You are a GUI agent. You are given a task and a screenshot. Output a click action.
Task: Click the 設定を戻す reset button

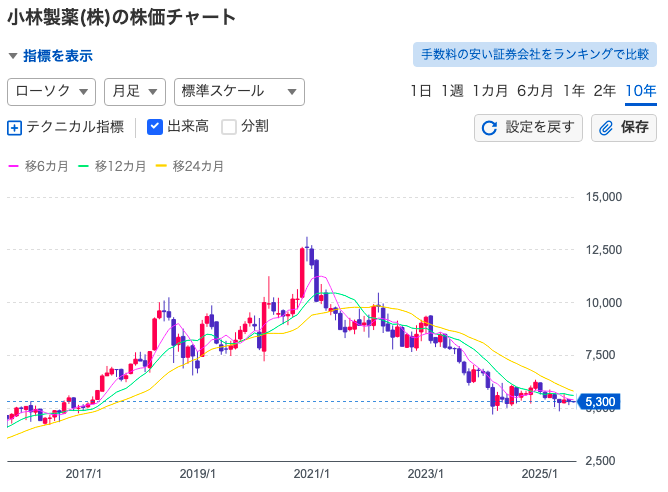528,128
